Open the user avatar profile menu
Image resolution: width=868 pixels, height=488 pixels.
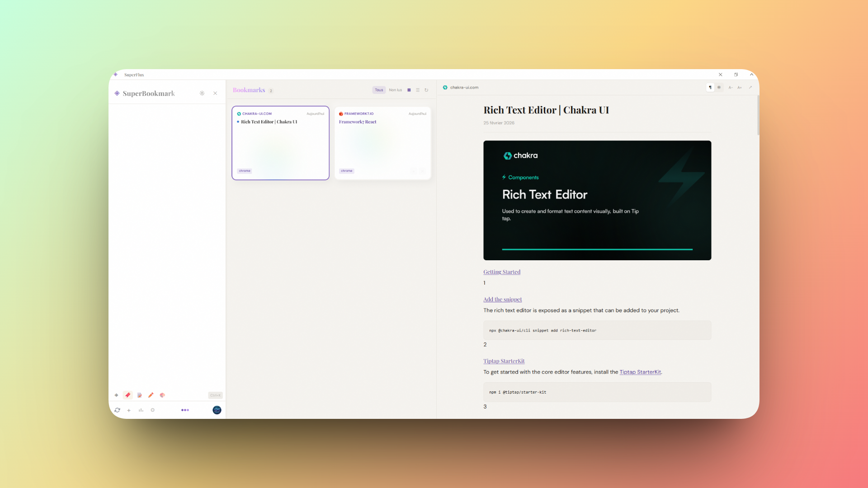217,410
